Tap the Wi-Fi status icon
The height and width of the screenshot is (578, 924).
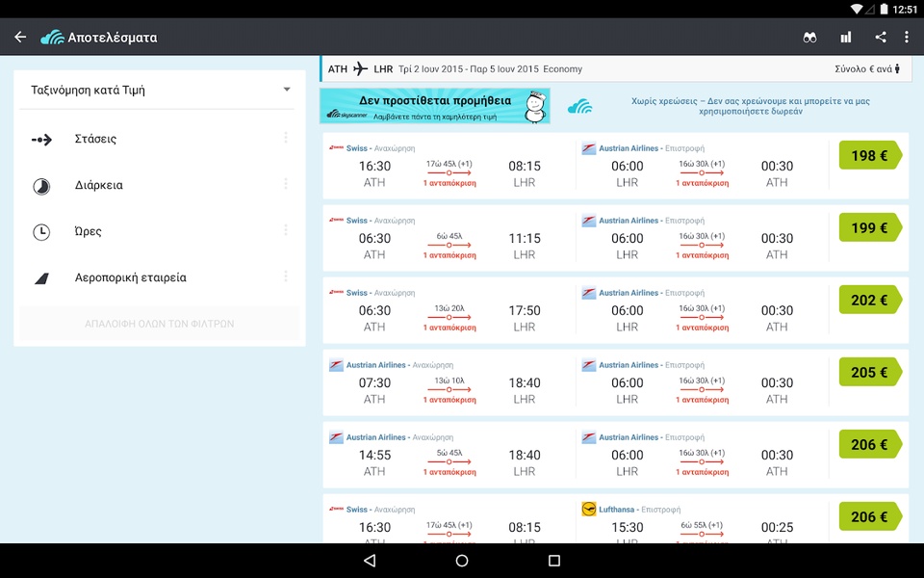(857, 9)
